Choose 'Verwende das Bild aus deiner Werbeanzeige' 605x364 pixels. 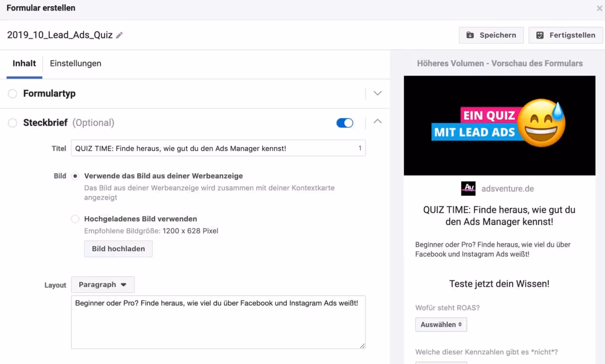coord(76,176)
